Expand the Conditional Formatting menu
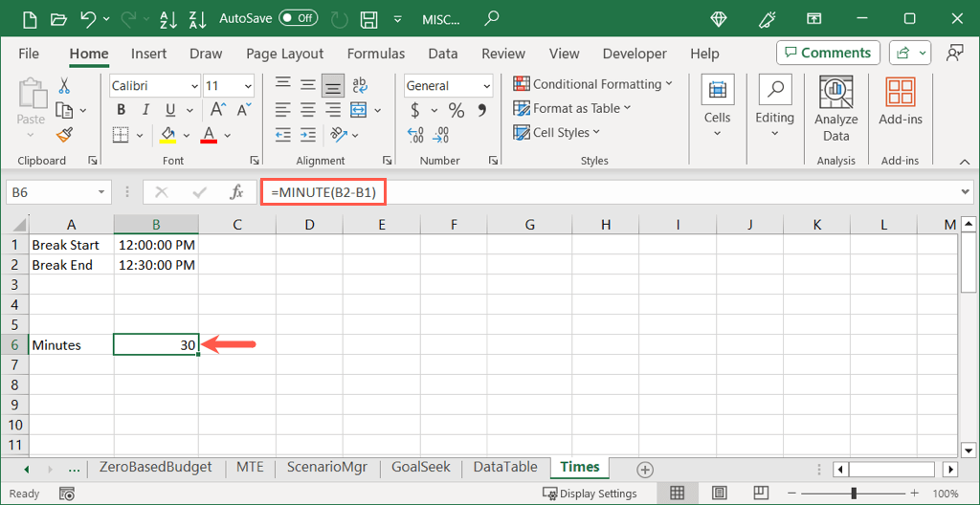 592,84
